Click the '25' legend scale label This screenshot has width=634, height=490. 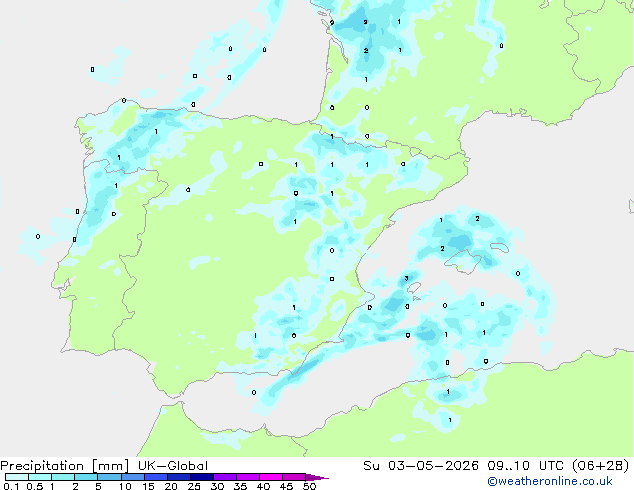click(x=194, y=486)
